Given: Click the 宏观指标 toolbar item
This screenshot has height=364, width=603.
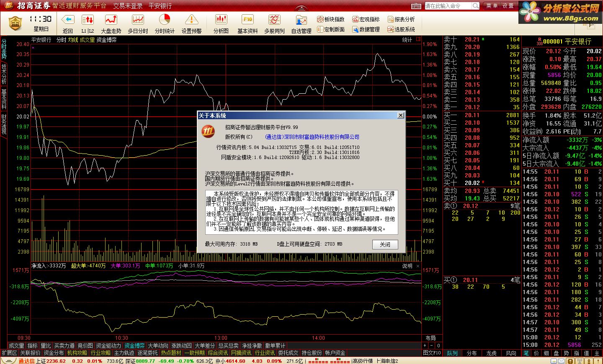Looking at the screenshot, I should (366, 19).
